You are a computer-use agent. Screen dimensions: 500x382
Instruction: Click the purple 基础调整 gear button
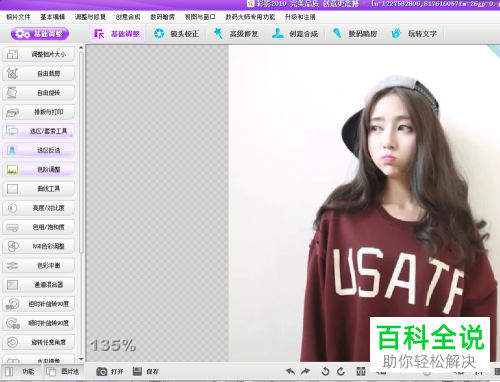[40, 34]
